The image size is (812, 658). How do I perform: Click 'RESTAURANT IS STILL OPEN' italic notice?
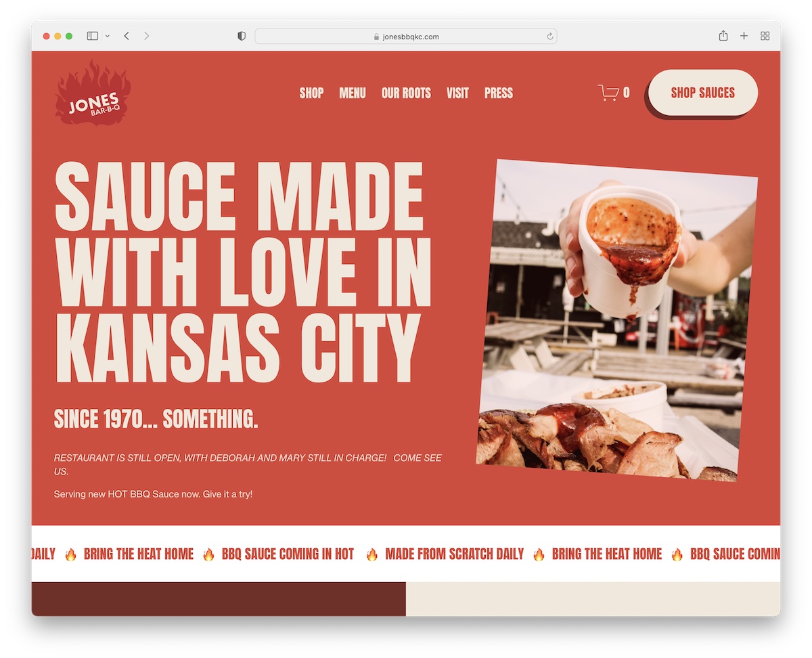pos(248,464)
